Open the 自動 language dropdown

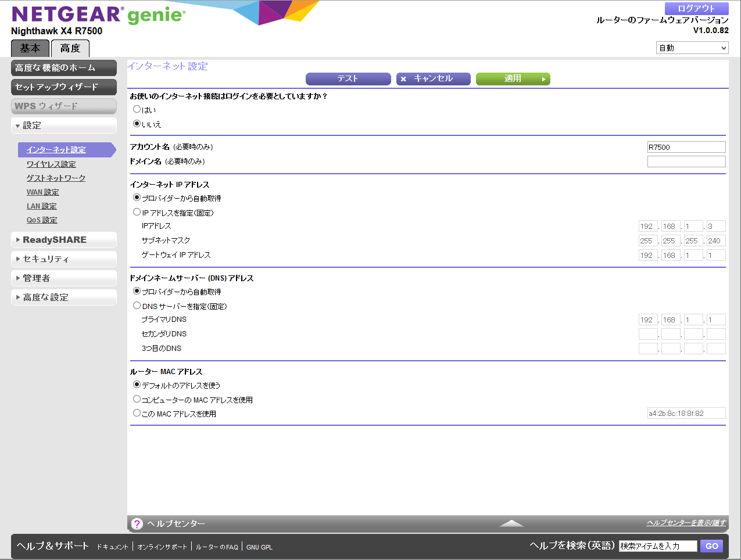692,48
